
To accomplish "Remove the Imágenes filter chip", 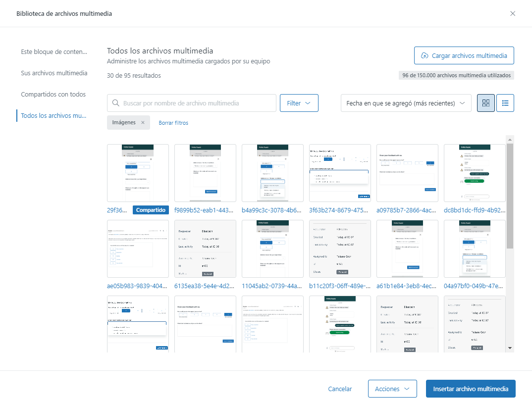I will pos(143,122).
